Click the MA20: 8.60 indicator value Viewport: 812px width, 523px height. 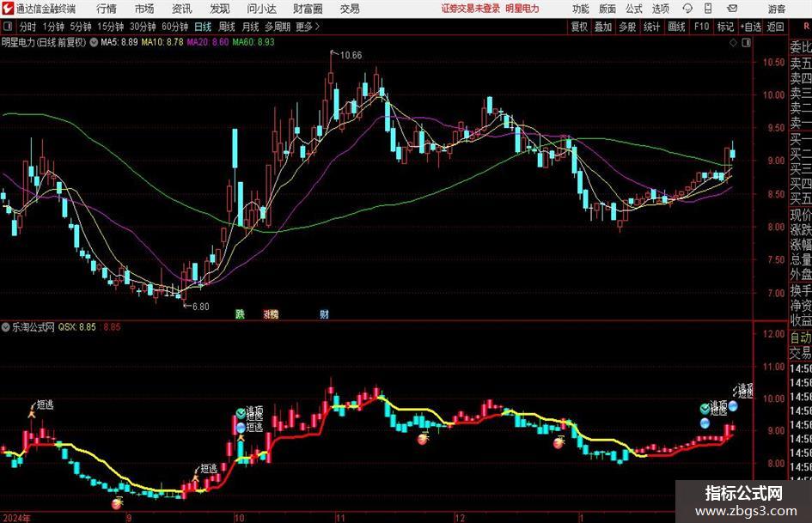pyautogui.click(x=208, y=42)
